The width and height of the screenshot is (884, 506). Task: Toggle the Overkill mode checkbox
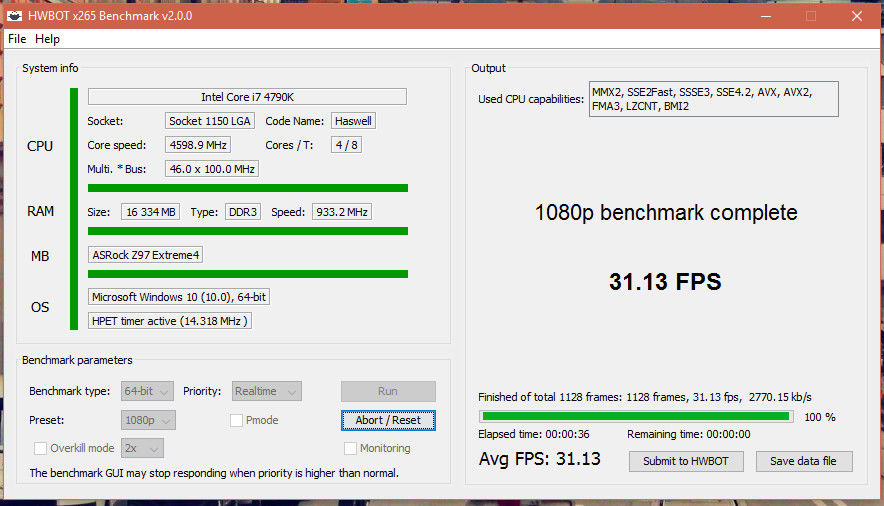tap(40, 448)
